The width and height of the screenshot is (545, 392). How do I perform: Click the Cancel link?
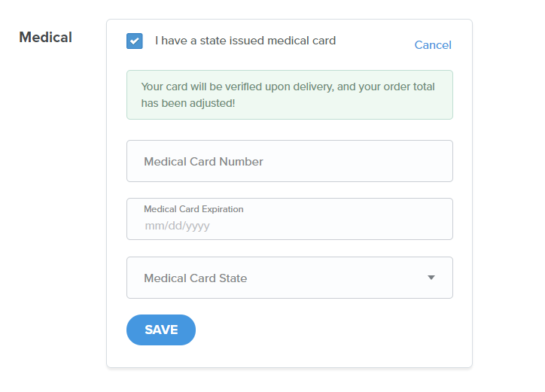tap(433, 45)
